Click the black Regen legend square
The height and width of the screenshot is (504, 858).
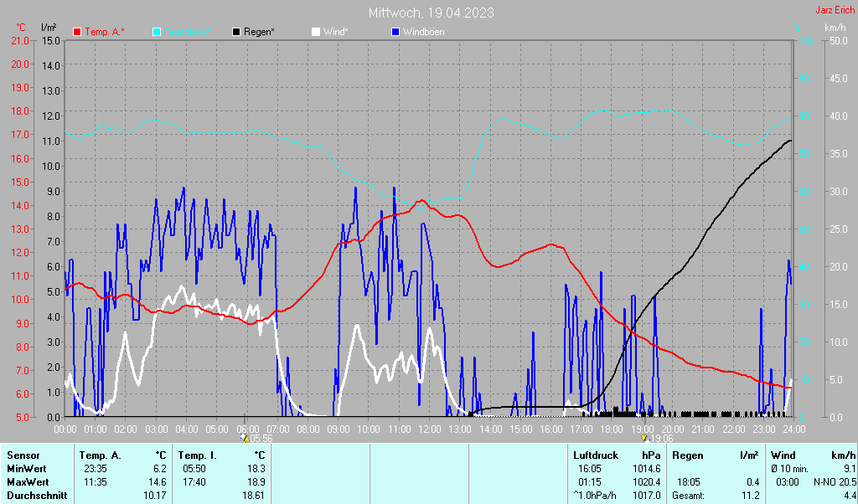tap(237, 32)
